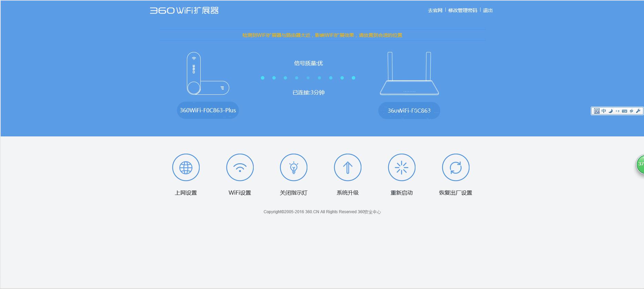
Task: Click the 已连接:3分钟 text
Action: 308,92
